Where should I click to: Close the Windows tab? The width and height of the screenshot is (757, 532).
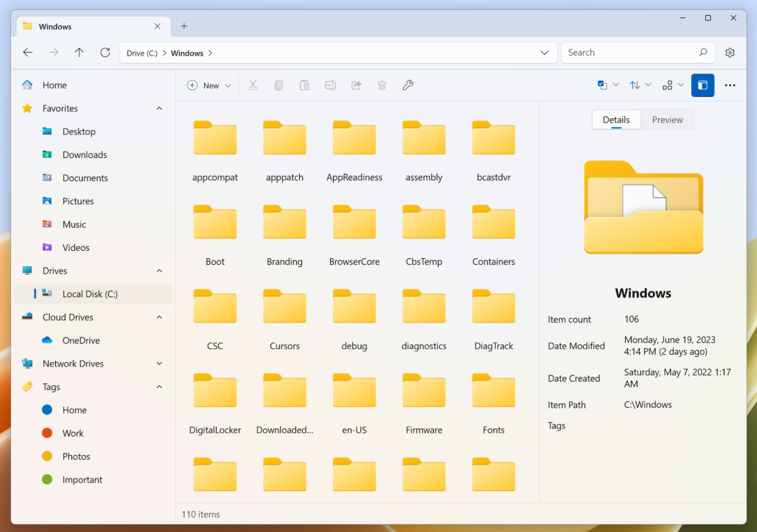coord(157,26)
